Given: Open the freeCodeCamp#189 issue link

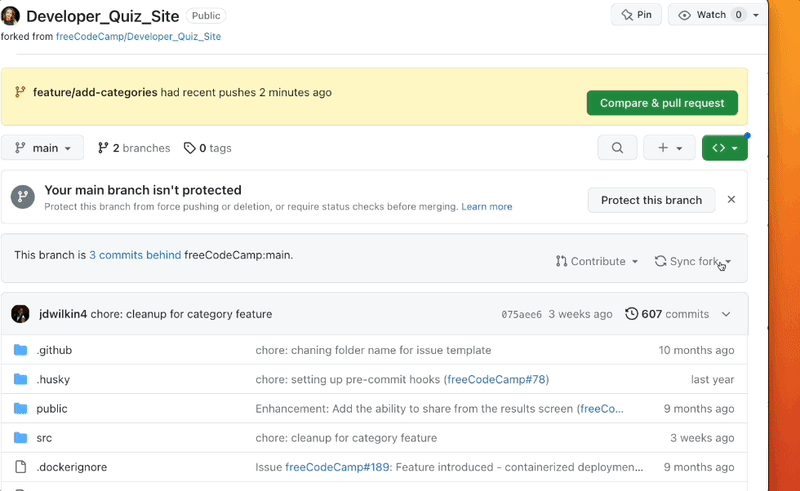Looking at the screenshot, I should click(x=337, y=467).
